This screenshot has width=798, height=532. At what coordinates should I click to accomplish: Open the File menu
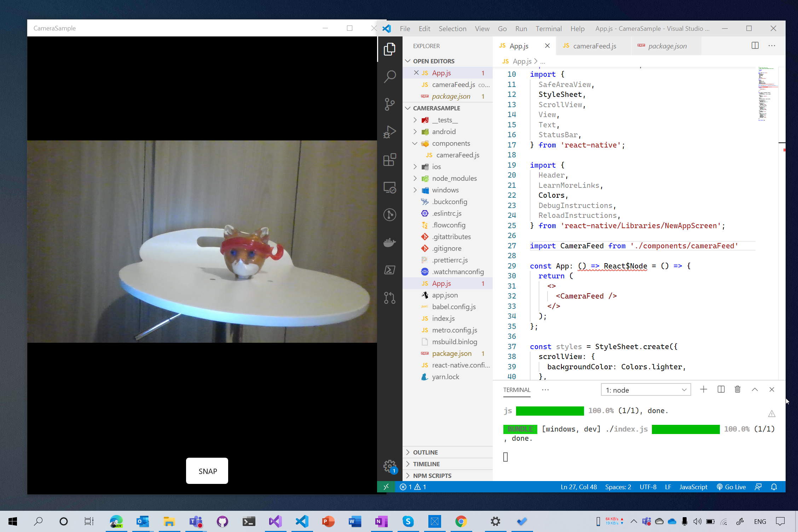tap(405, 29)
